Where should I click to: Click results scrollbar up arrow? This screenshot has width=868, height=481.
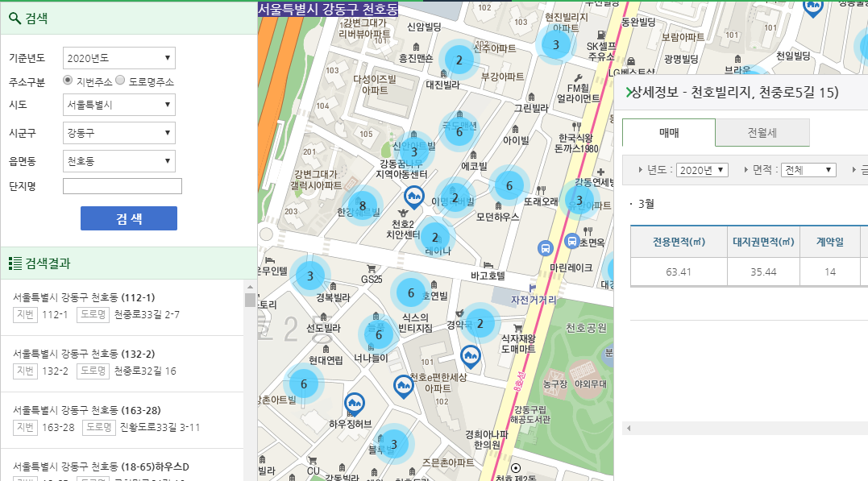(250, 287)
